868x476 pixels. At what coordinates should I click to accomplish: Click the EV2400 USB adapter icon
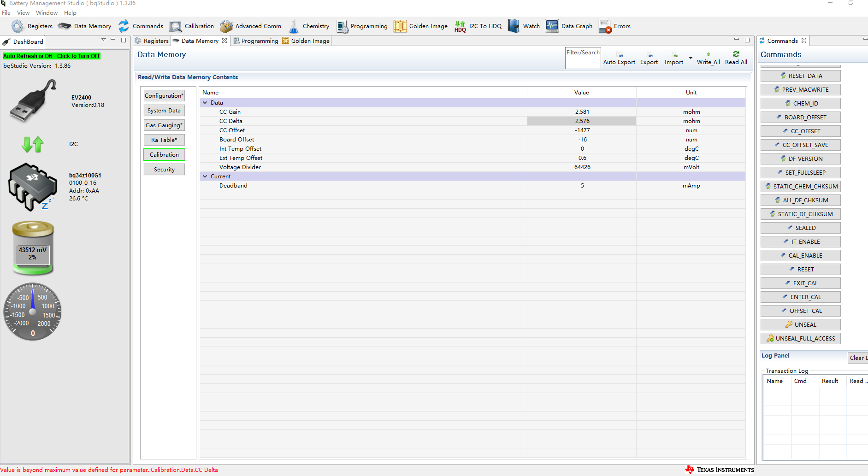click(x=33, y=100)
